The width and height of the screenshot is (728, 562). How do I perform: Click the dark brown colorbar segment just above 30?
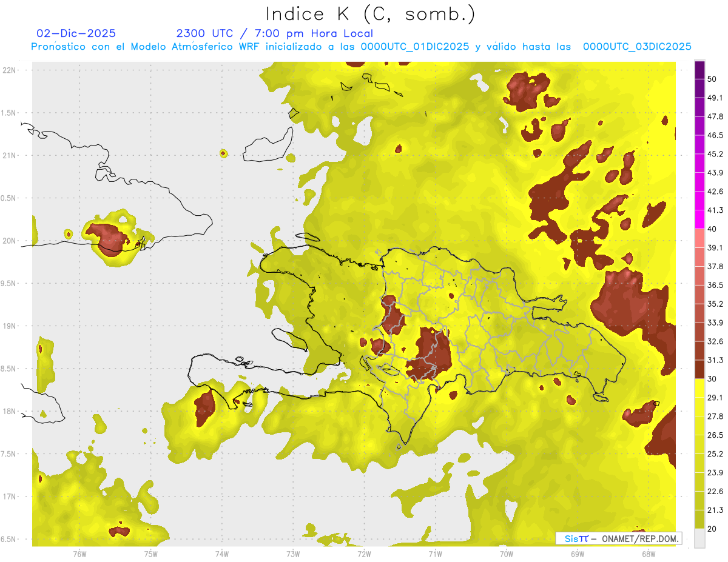click(699, 369)
